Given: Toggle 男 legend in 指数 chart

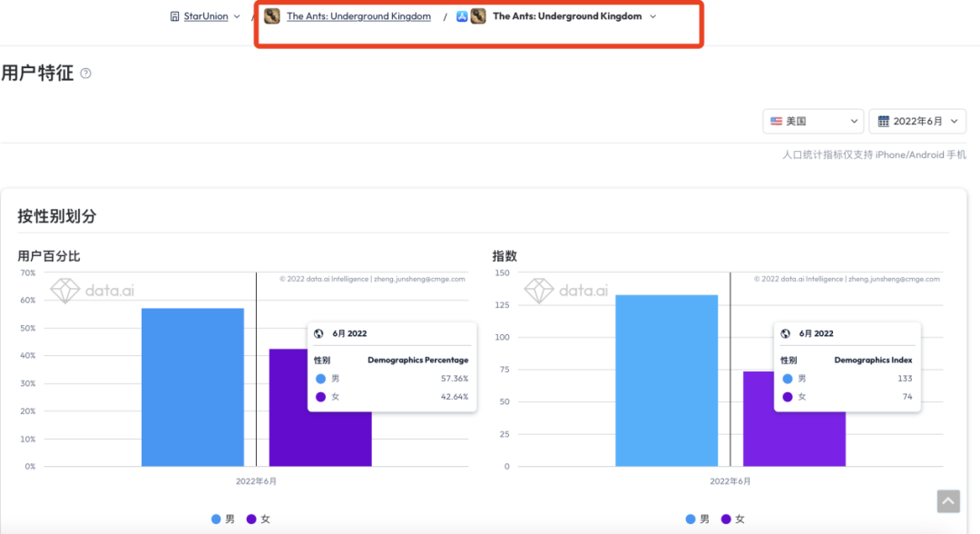Looking at the screenshot, I should point(698,519).
